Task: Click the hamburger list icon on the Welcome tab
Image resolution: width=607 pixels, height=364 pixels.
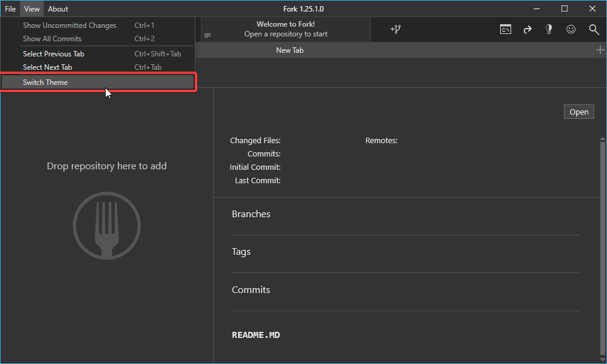Action: (208, 35)
